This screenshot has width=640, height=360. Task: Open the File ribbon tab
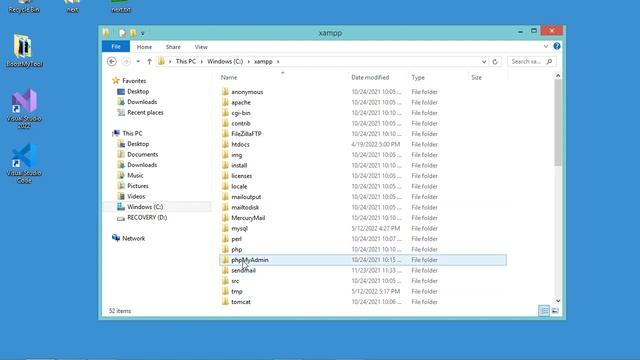[116, 47]
